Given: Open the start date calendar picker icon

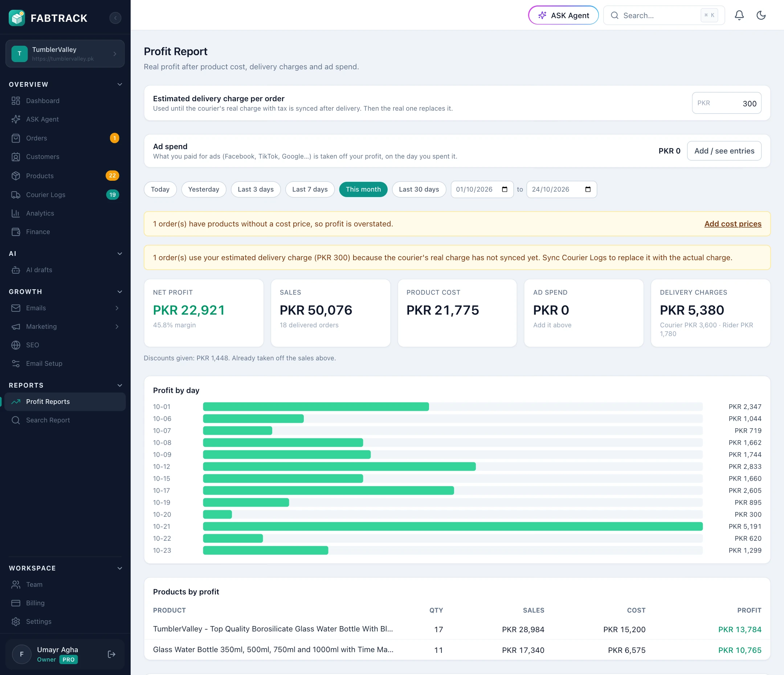Looking at the screenshot, I should [x=505, y=189].
